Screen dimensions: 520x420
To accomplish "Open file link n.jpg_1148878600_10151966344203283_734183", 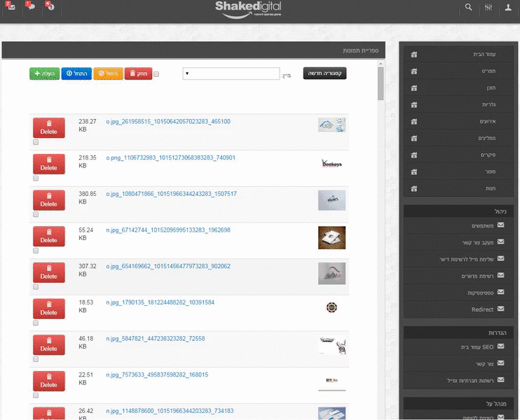I will [170, 411].
